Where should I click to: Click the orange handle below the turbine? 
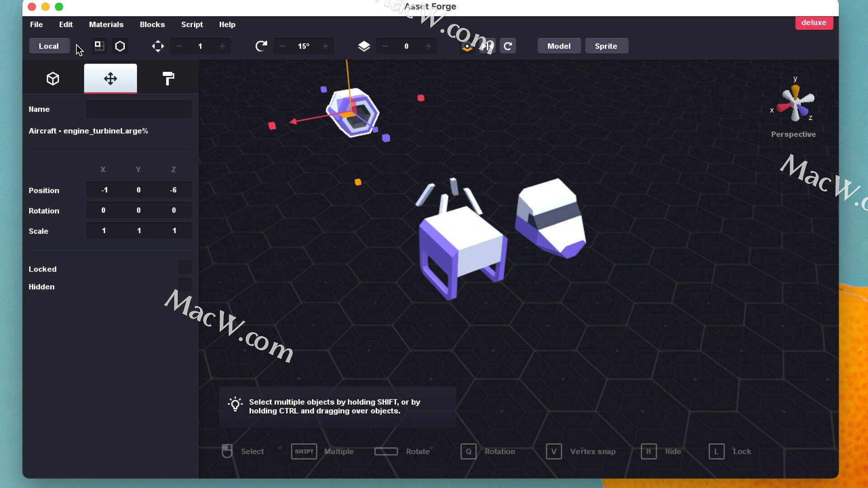tap(358, 182)
